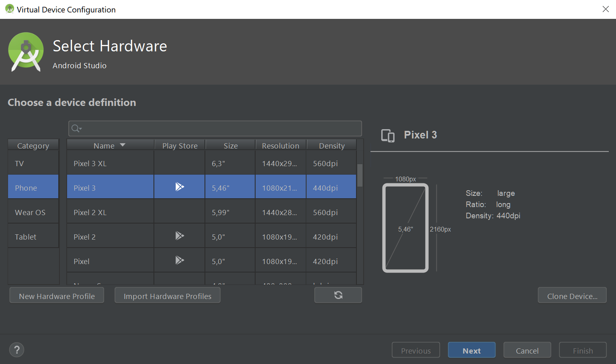The height and width of the screenshot is (364, 616).
Task: Click the device preview icon beside Pixel 3 title
Action: (387, 136)
